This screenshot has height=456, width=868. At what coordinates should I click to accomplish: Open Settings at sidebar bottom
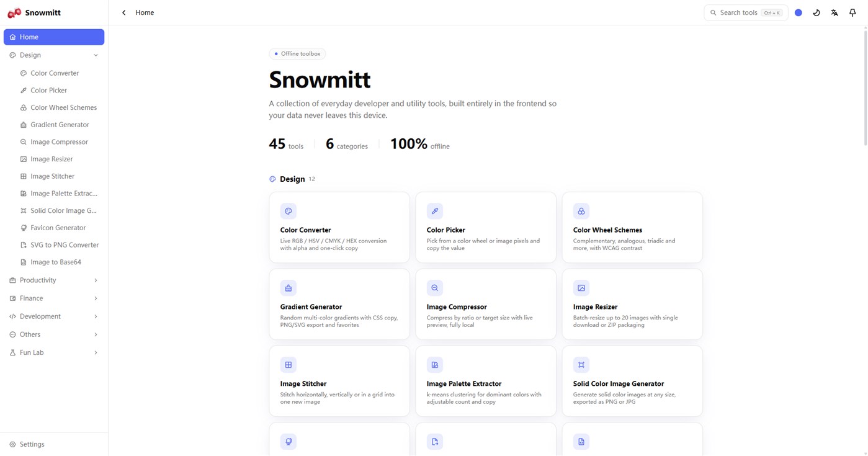point(54,444)
